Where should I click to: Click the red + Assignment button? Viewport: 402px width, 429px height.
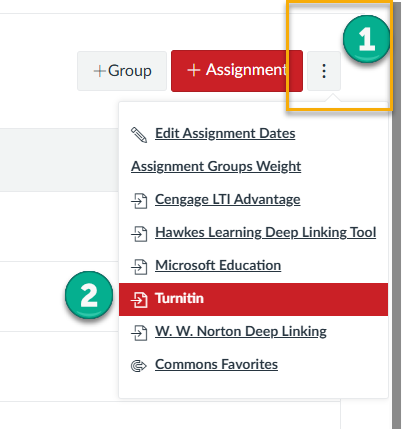point(237,71)
